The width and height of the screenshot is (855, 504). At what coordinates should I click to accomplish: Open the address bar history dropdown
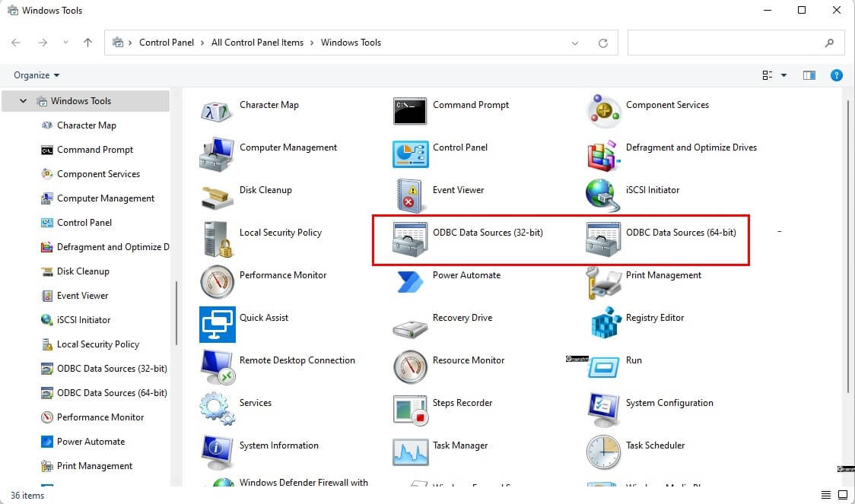575,43
